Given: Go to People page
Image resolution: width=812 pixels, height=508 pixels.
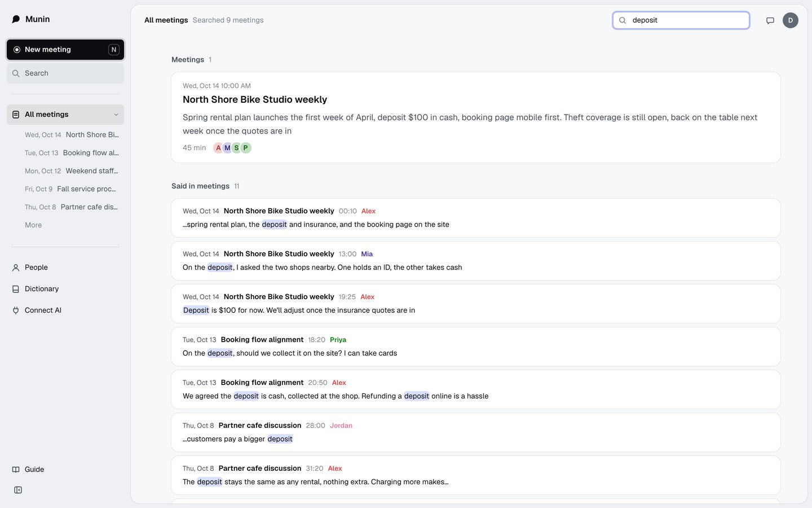Looking at the screenshot, I should coord(65,268).
